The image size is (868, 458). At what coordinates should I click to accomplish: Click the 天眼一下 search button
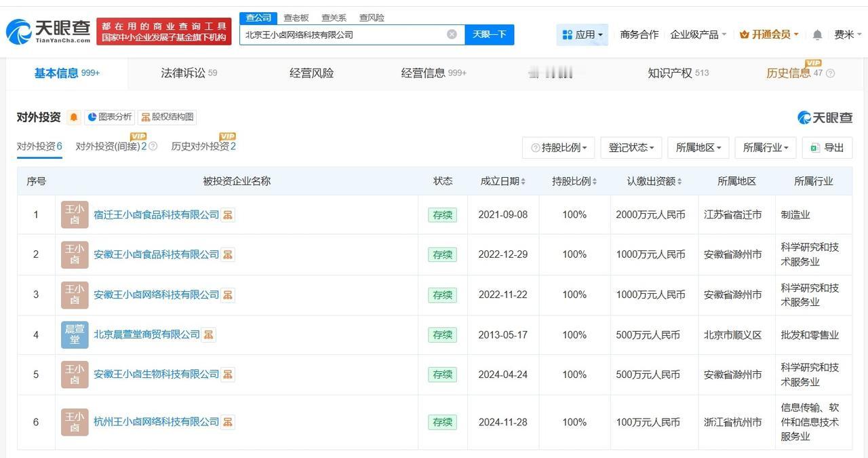pos(489,34)
